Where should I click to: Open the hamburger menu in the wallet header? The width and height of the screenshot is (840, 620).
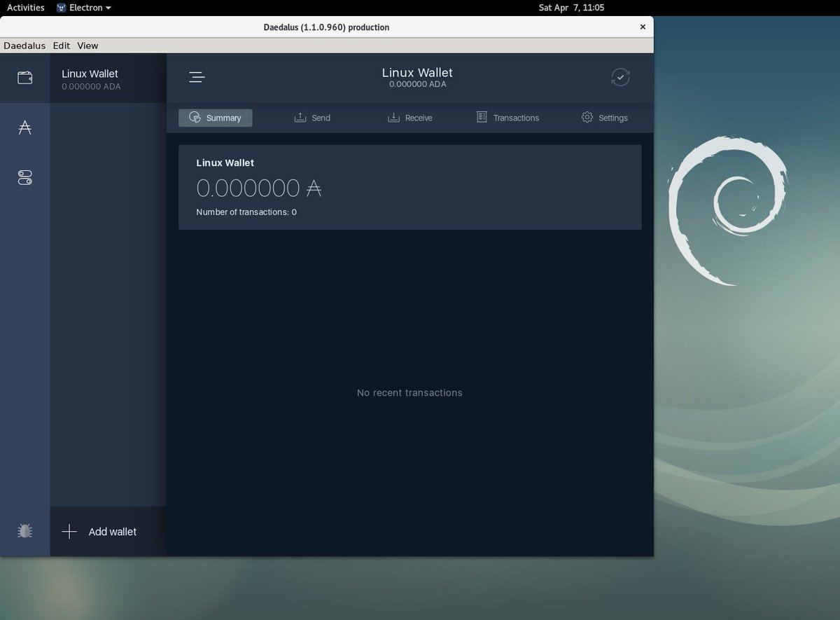tap(197, 76)
